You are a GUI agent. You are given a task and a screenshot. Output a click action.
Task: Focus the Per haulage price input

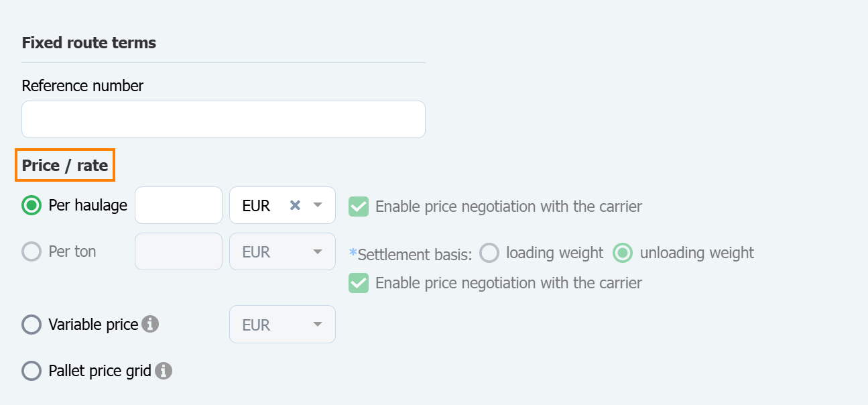pyautogui.click(x=178, y=205)
